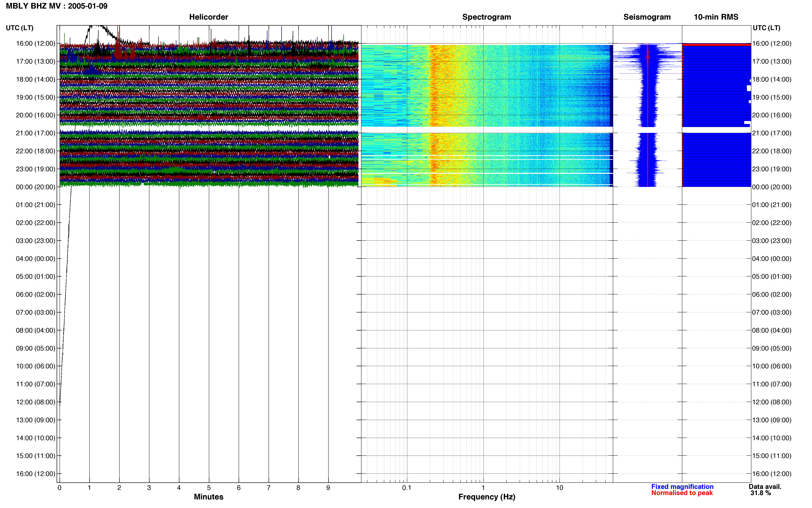Click 00:00 (20:00) on the Helicorder time axis
Screen dimensions: 812x508
[x=36, y=187]
